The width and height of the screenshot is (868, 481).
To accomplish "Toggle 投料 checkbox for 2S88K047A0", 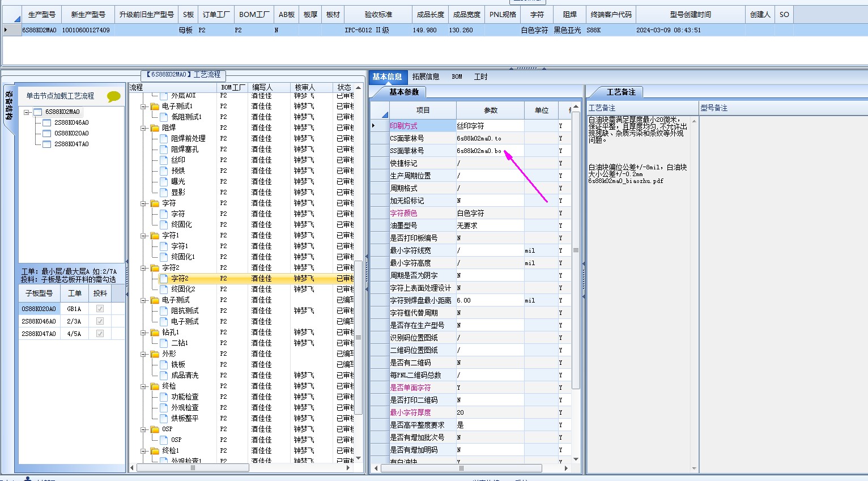I will click(x=100, y=334).
